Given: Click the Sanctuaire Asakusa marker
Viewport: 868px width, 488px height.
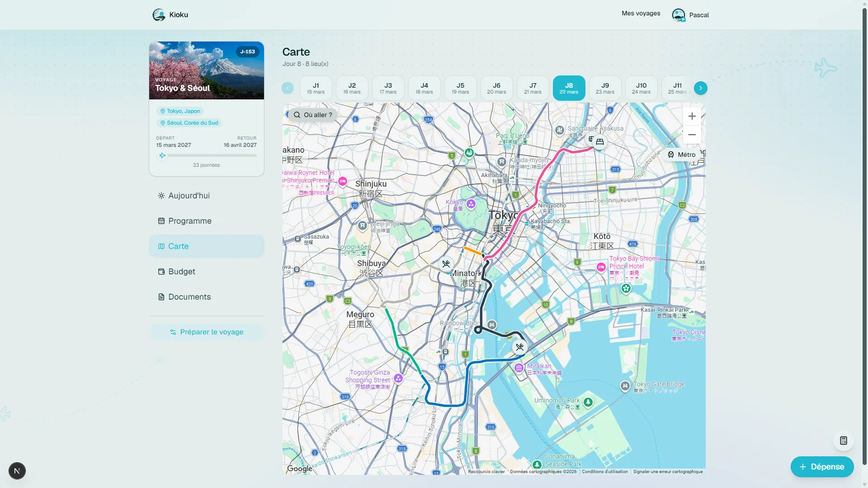Looking at the screenshot, I should pyautogui.click(x=560, y=130).
